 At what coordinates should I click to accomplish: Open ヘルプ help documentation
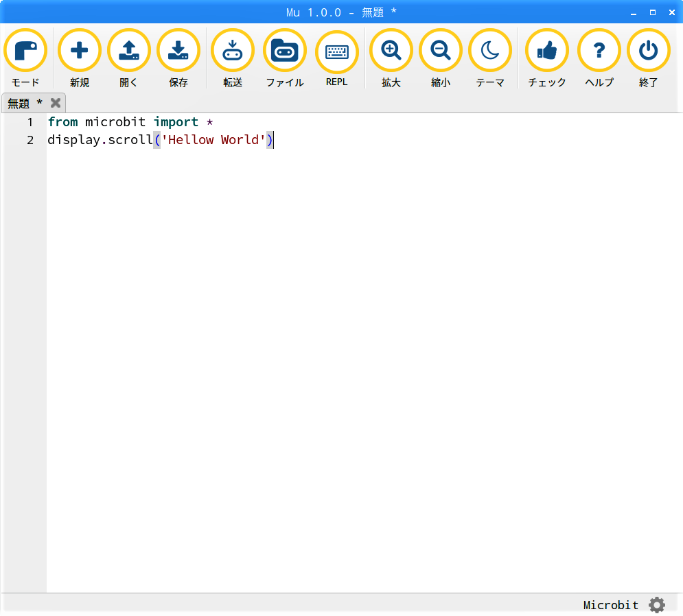point(599,58)
